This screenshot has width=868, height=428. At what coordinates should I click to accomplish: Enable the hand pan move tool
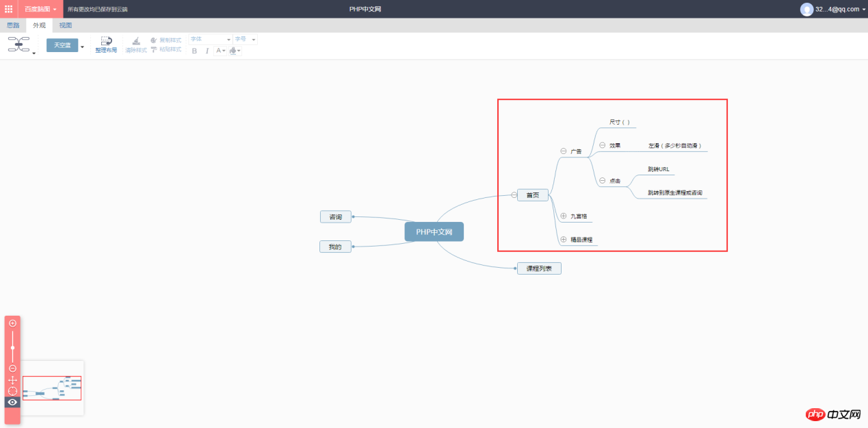point(12,380)
